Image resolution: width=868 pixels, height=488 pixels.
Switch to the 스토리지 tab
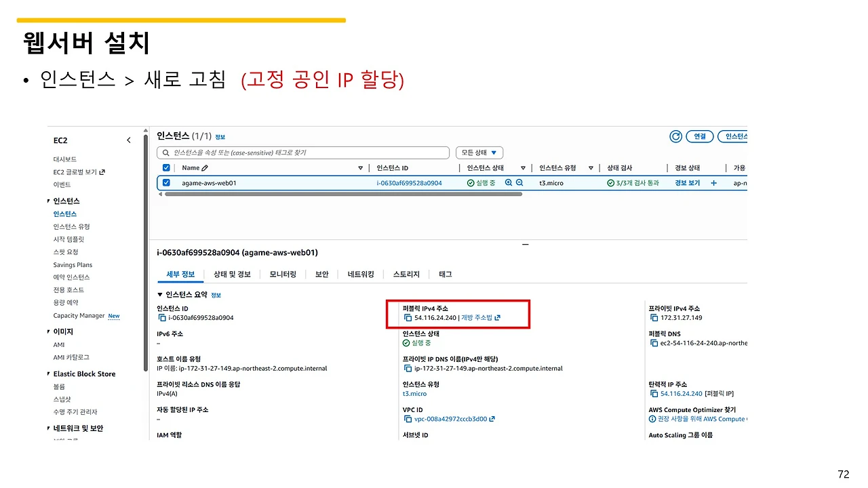pos(405,274)
